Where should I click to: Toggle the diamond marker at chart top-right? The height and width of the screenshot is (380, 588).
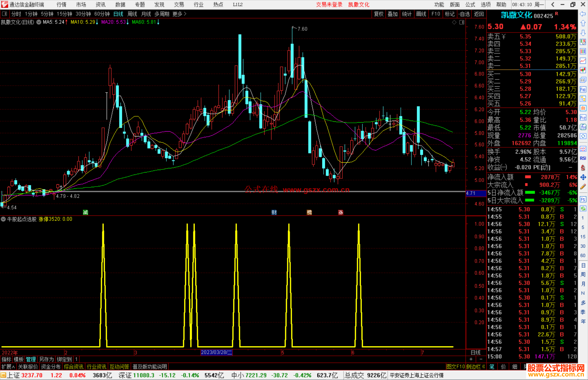tap(454, 22)
